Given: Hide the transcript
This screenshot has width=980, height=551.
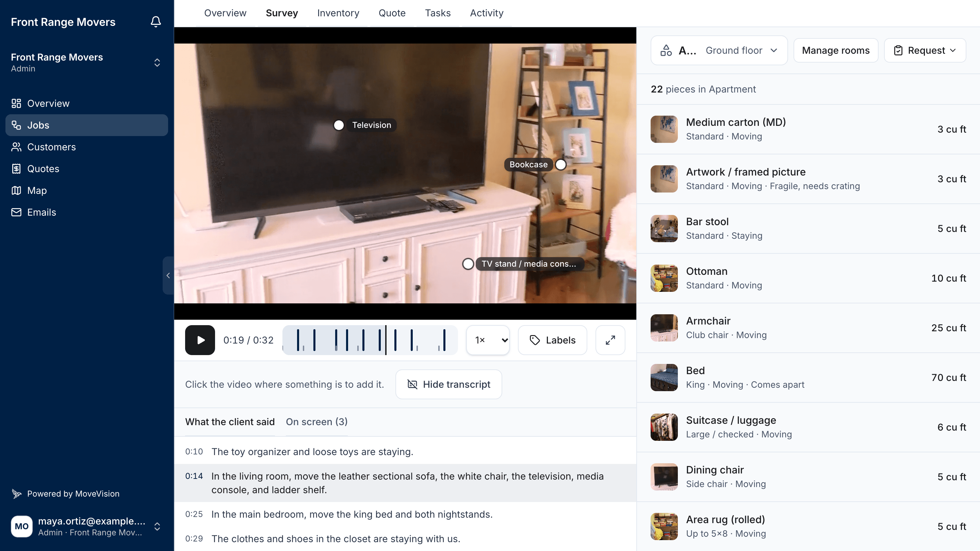Looking at the screenshot, I should click(448, 384).
